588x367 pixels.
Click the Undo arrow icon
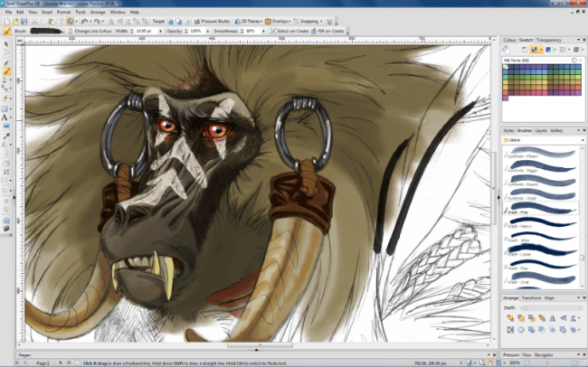84,21
